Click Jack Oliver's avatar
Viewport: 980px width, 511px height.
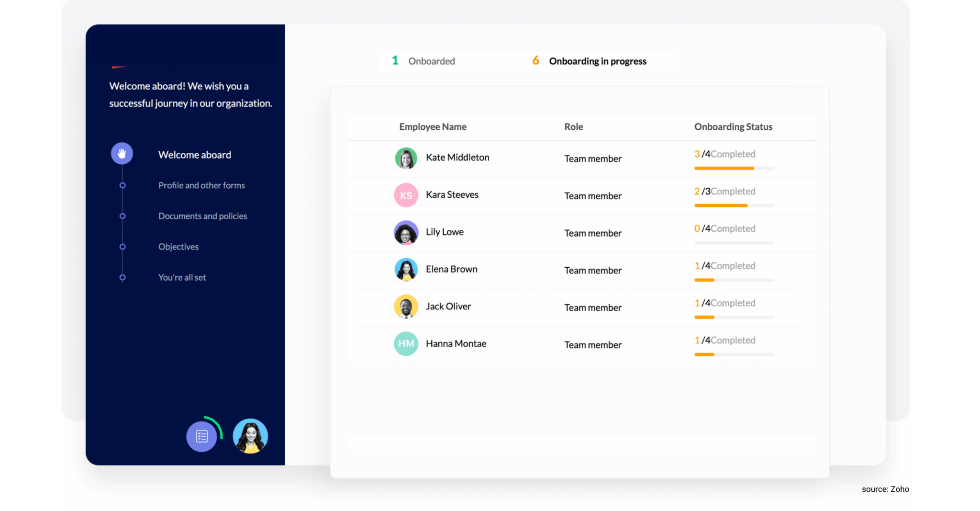(406, 307)
